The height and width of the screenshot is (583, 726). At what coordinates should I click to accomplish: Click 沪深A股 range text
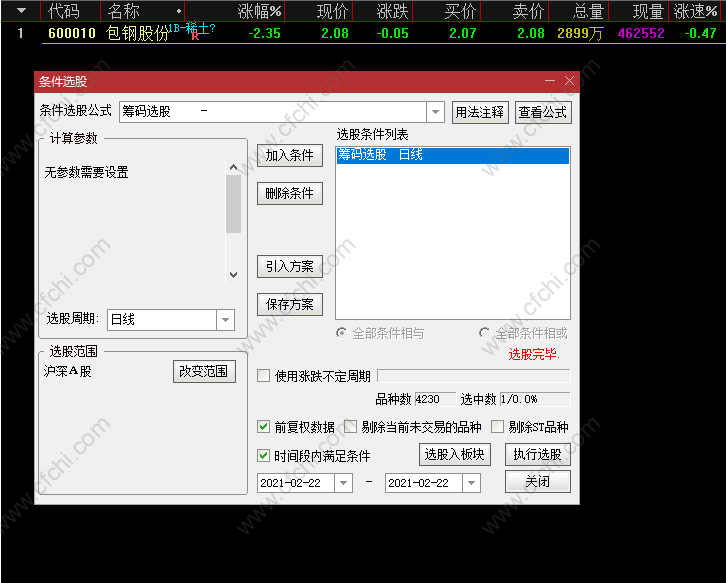(68, 371)
